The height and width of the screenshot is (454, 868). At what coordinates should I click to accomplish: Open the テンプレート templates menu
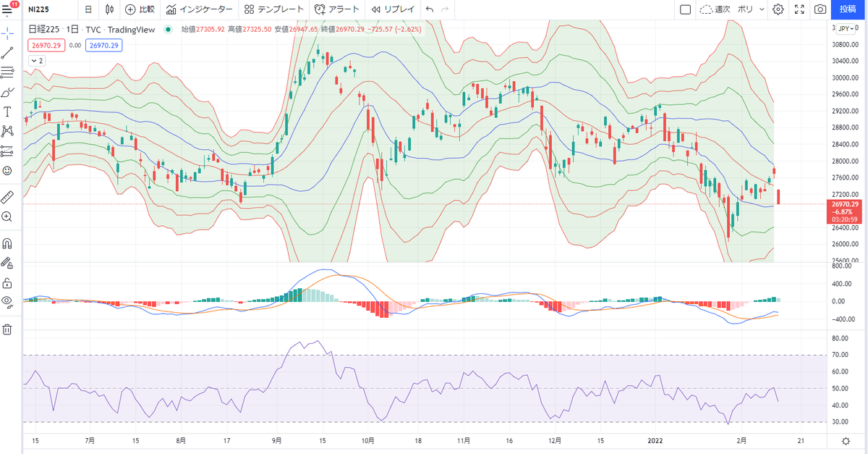(274, 9)
